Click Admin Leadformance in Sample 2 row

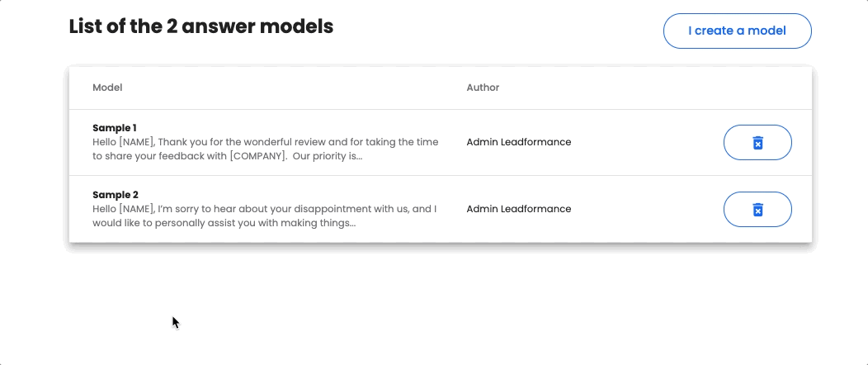click(x=519, y=210)
